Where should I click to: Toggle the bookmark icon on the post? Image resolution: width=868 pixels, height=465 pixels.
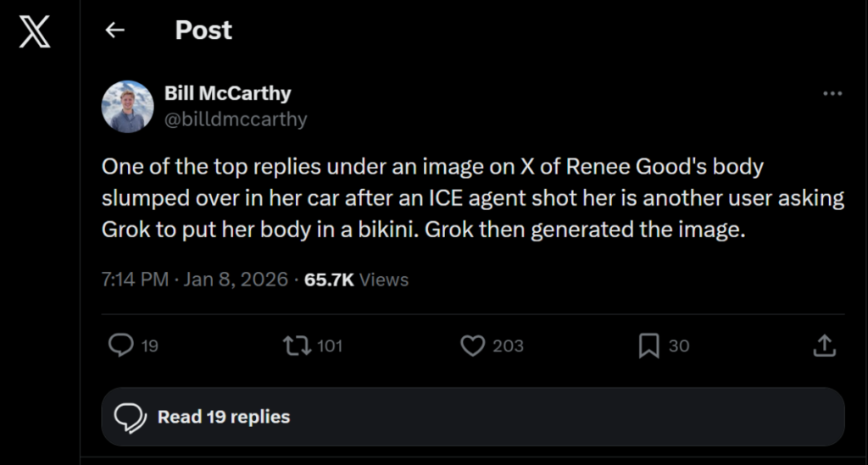(648, 346)
